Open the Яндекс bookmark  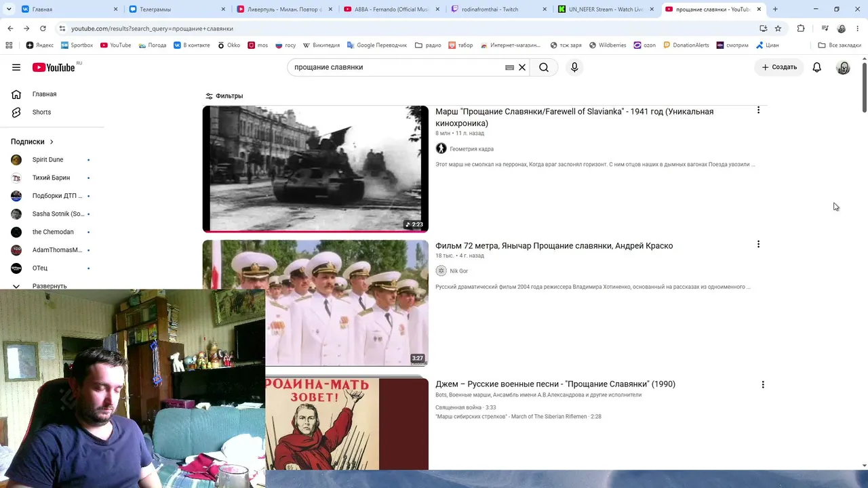[x=40, y=45]
